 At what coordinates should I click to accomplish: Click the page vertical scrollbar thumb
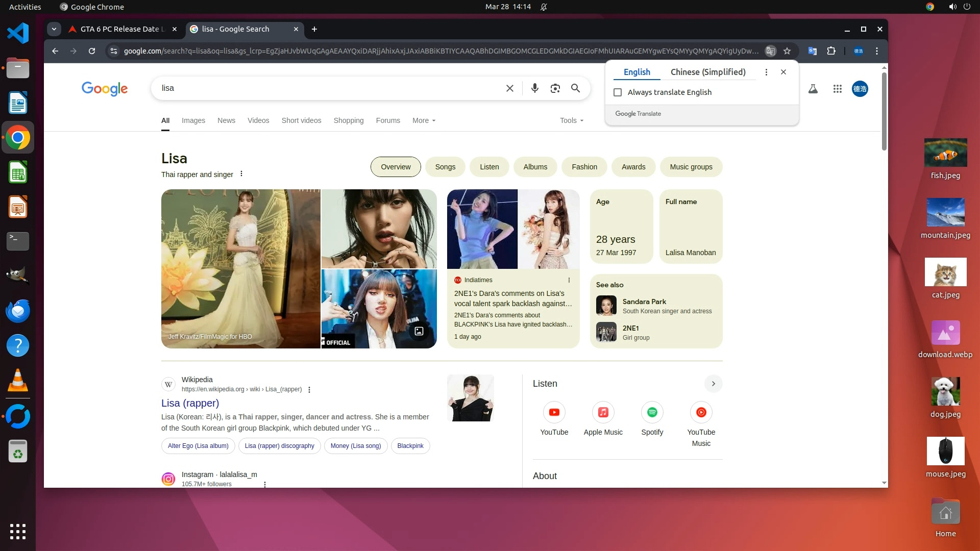(x=884, y=111)
